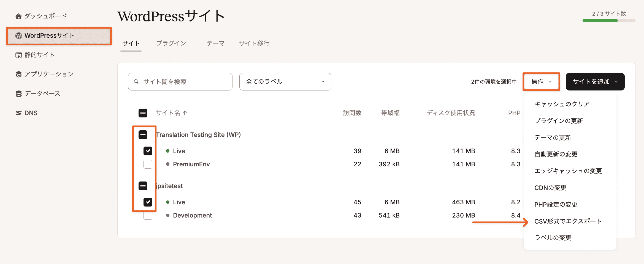Image resolution: width=644 pixels, height=264 pixels.
Task: Open アプリケーション in sidebar
Action: pos(49,74)
